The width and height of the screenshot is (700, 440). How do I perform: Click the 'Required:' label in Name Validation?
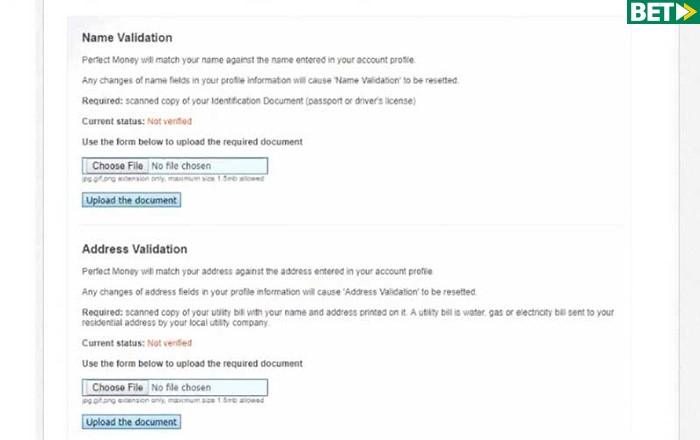click(102, 101)
